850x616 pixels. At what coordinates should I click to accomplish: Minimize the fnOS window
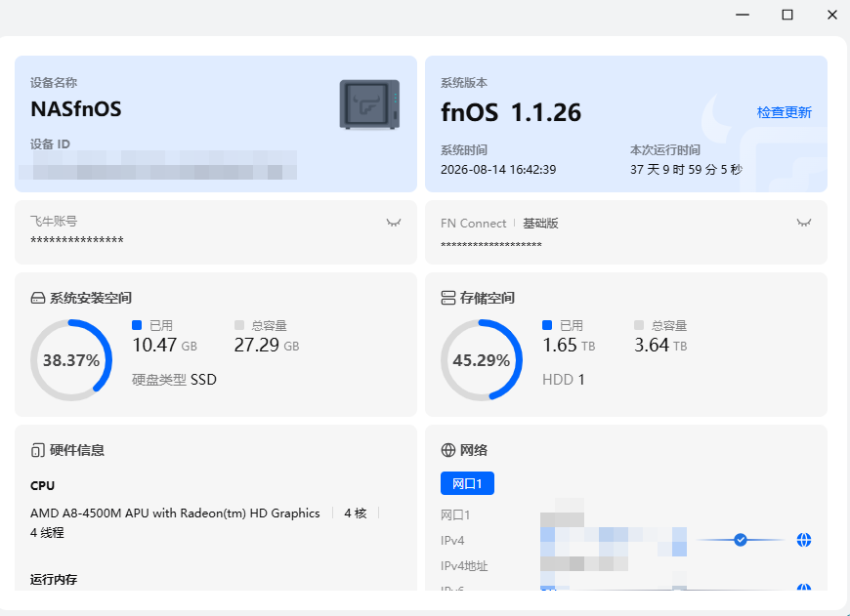(743, 15)
